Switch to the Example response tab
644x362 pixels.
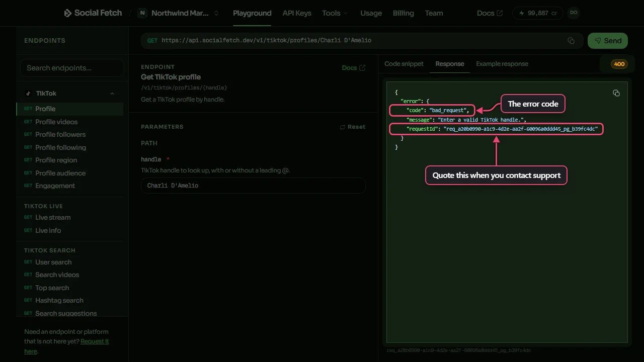pos(502,64)
